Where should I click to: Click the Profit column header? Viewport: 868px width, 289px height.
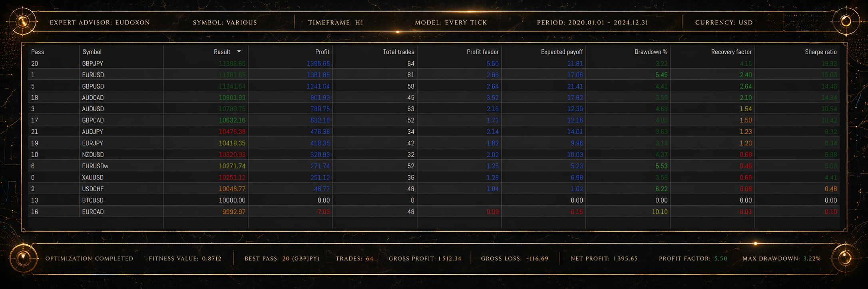pyautogui.click(x=322, y=52)
